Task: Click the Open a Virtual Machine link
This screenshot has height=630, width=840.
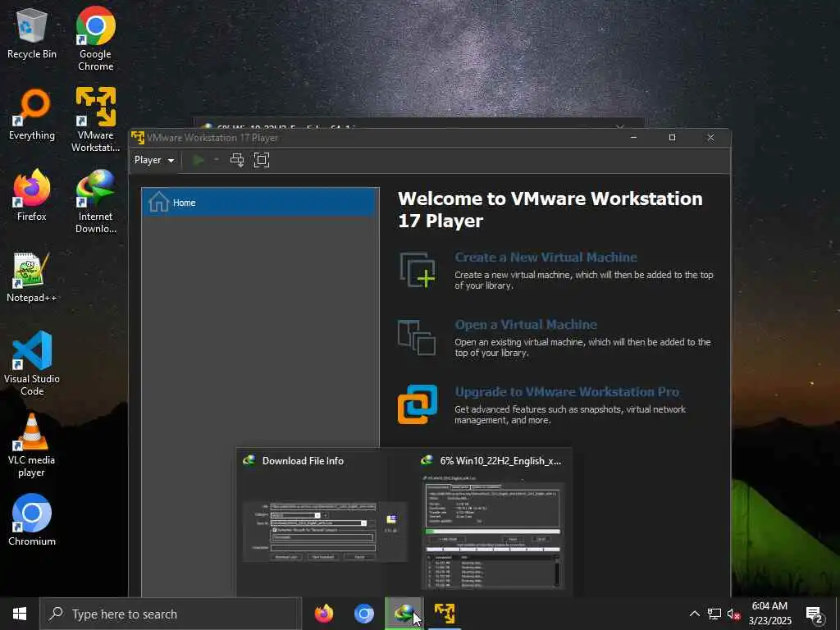Action: (x=526, y=325)
